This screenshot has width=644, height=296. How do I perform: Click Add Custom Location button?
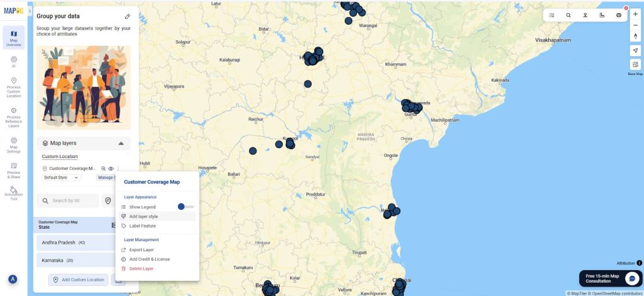tap(79, 280)
